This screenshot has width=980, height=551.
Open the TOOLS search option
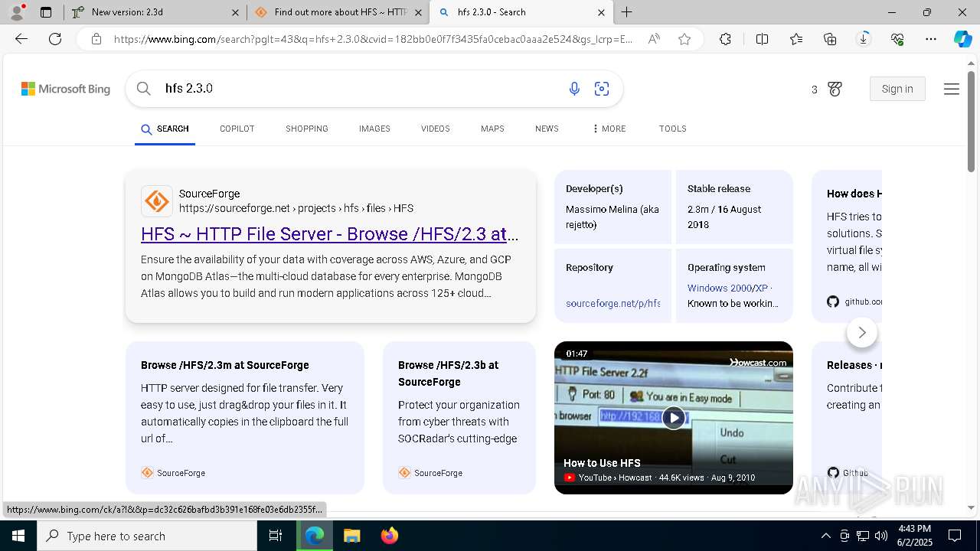pos(673,129)
